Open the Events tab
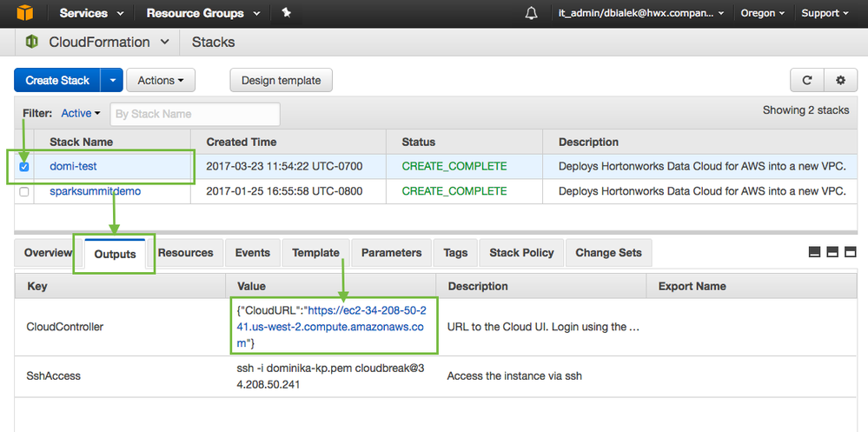The width and height of the screenshot is (868, 432). coord(253,253)
